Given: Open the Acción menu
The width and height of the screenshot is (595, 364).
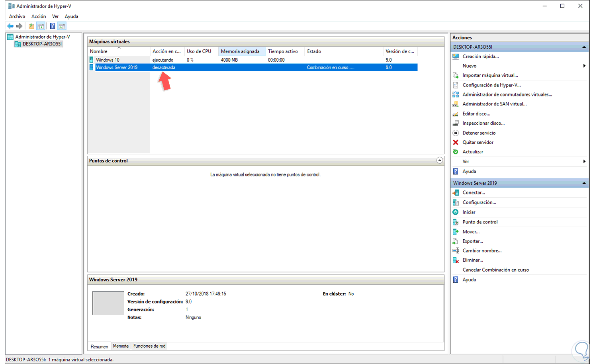Looking at the screenshot, I should pyautogui.click(x=39, y=16).
